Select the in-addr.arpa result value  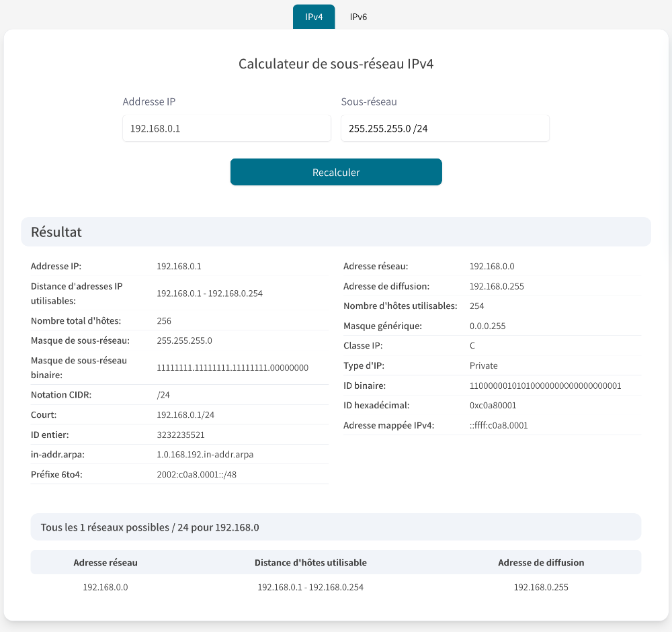[x=205, y=455]
